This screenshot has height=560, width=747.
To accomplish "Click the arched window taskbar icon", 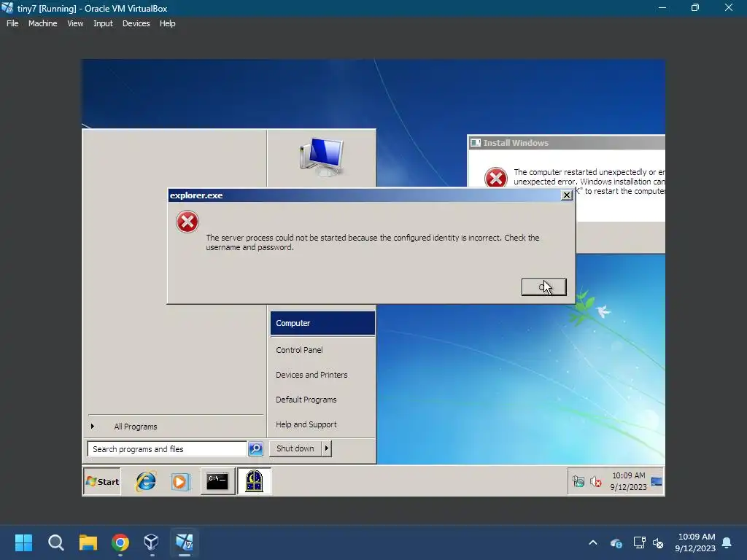I will click(x=254, y=481).
